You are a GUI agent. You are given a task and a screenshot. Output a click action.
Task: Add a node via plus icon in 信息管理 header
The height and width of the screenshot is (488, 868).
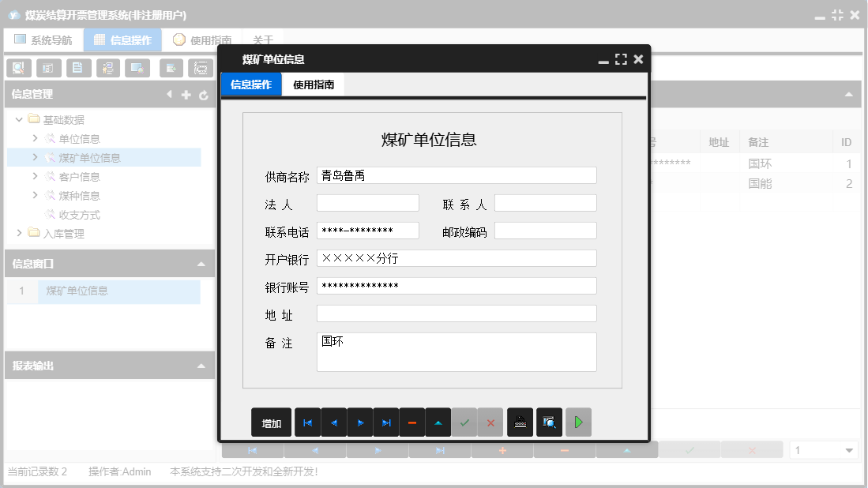[x=186, y=95]
